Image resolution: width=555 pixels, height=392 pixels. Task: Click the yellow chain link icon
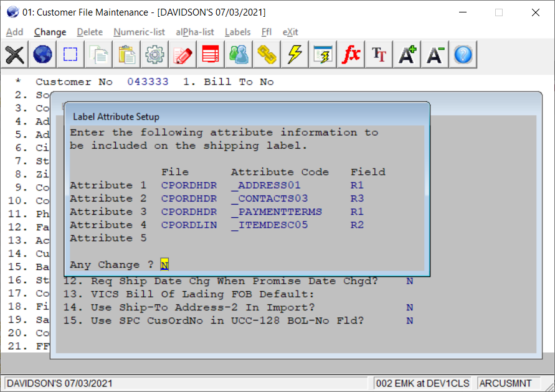[x=267, y=55]
